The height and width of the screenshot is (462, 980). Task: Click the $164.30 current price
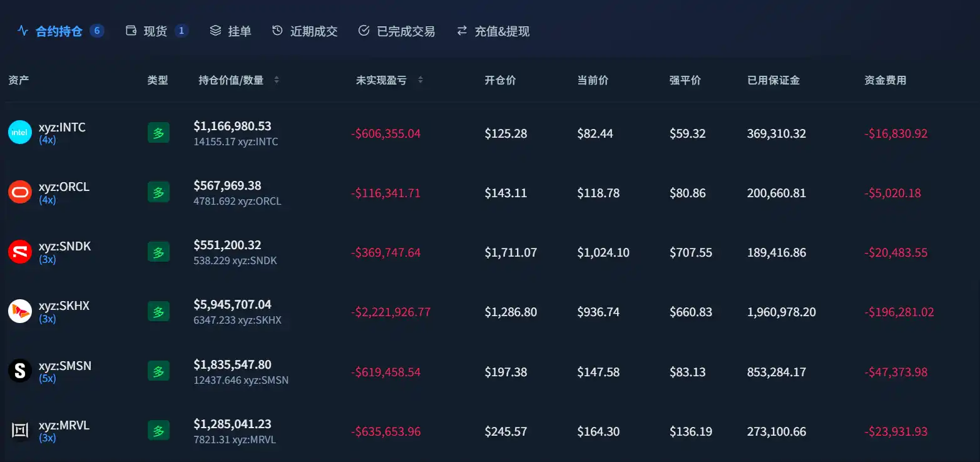pos(598,431)
